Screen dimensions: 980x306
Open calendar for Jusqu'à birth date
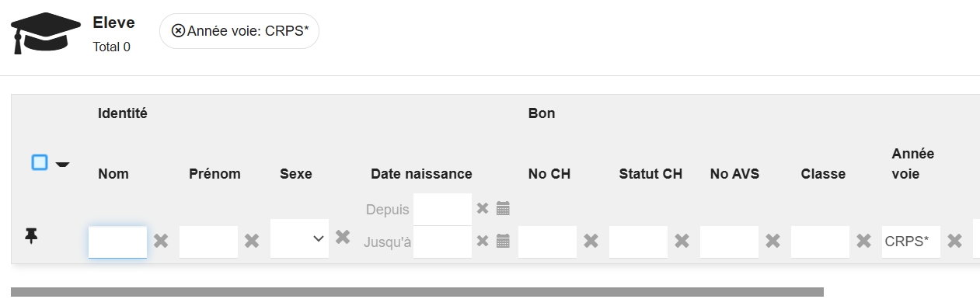503,241
